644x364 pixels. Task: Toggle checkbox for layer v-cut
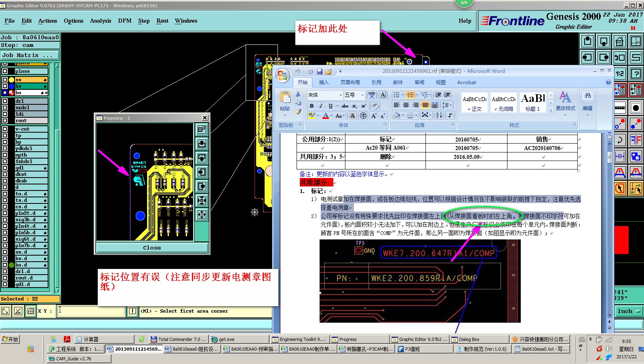coord(5,129)
